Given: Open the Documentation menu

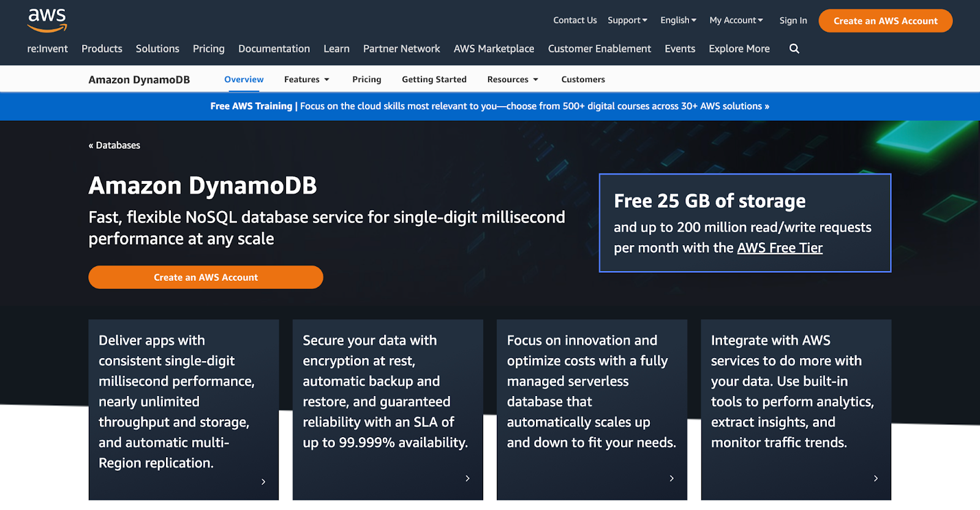Looking at the screenshot, I should pyautogui.click(x=274, y=48).
